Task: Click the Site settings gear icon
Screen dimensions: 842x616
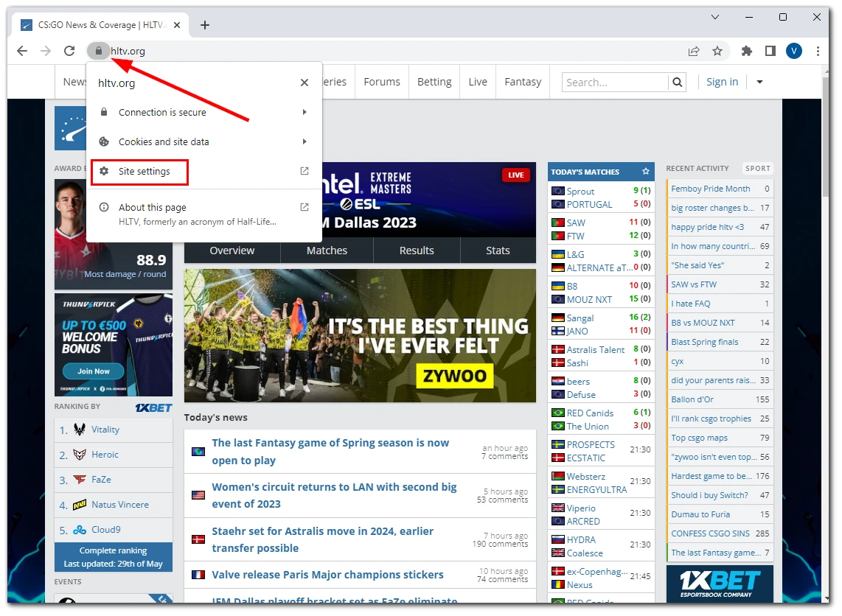Action: click(x=104, y=171)
